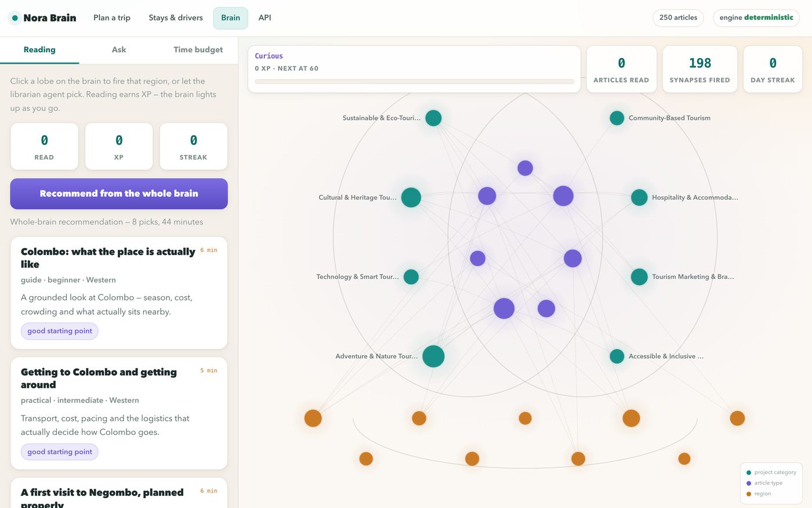Activate the Accessible & Inclusive node
The width and height of the screenshot is (812, 508).
click(617, 356)
